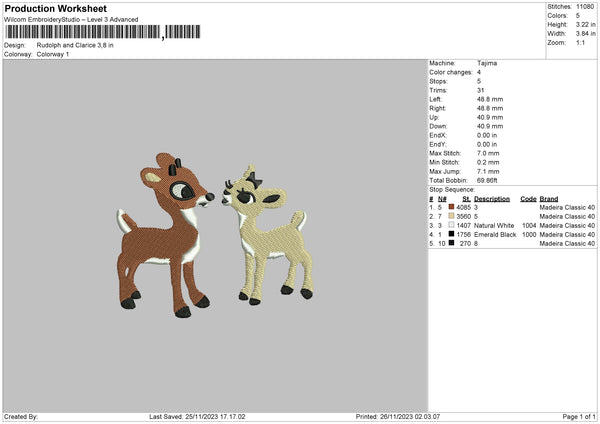
Task: Click the 'N#' column header
Action: click(x=442, y=199)
